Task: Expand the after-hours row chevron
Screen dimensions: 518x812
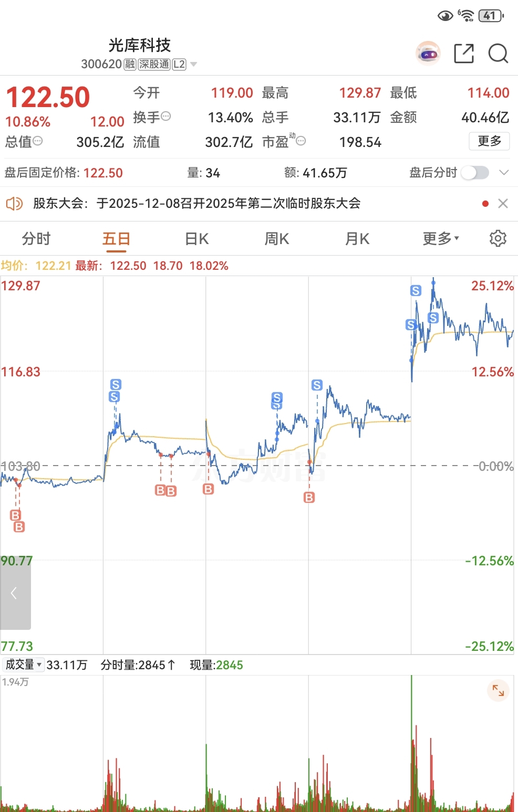Action: click(504, 173)
